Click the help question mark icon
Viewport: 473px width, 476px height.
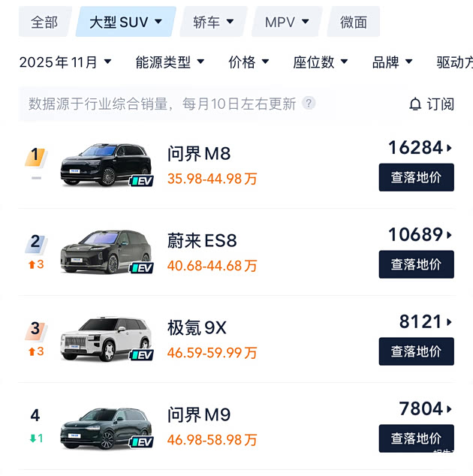(x=309, y=104)
